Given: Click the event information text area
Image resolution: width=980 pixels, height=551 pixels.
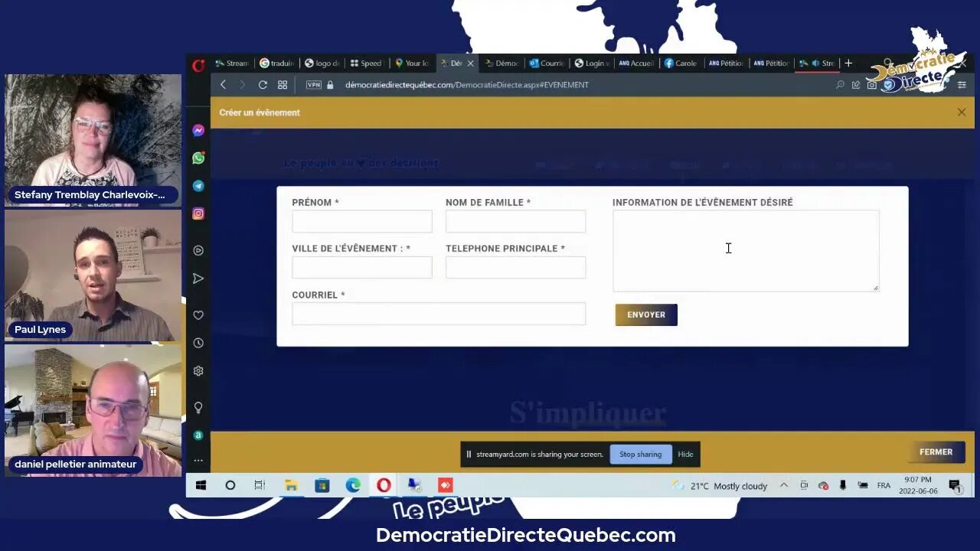Looking at the screenshot, I should coord(746,251).
